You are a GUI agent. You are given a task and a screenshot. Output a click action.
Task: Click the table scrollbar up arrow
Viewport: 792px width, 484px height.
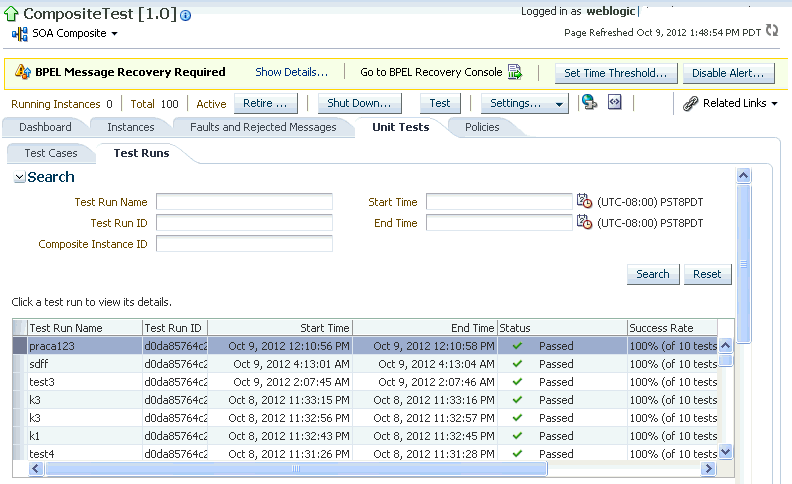[x=725, y=346]
